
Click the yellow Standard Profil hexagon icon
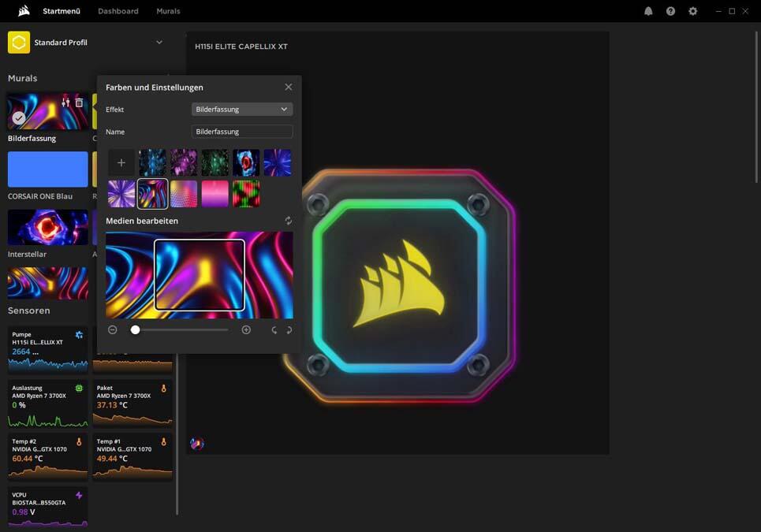pyautogui.click(x=19, y=43)
